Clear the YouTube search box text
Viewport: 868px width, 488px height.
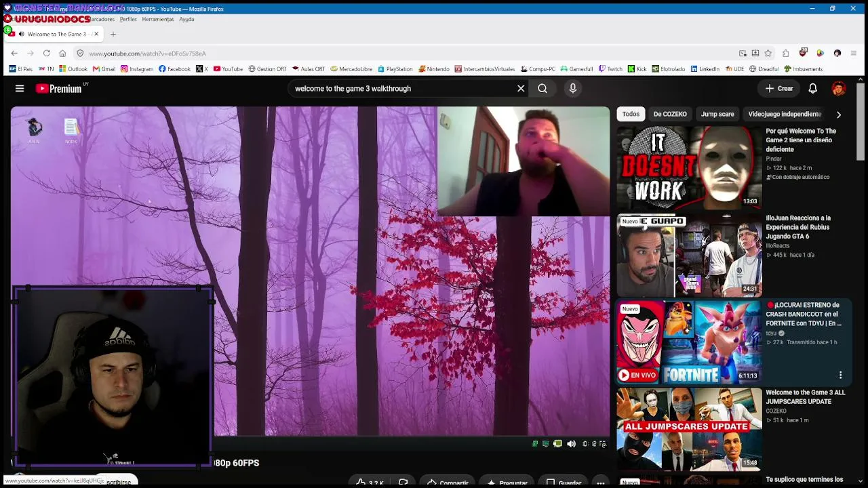point(521,88)
